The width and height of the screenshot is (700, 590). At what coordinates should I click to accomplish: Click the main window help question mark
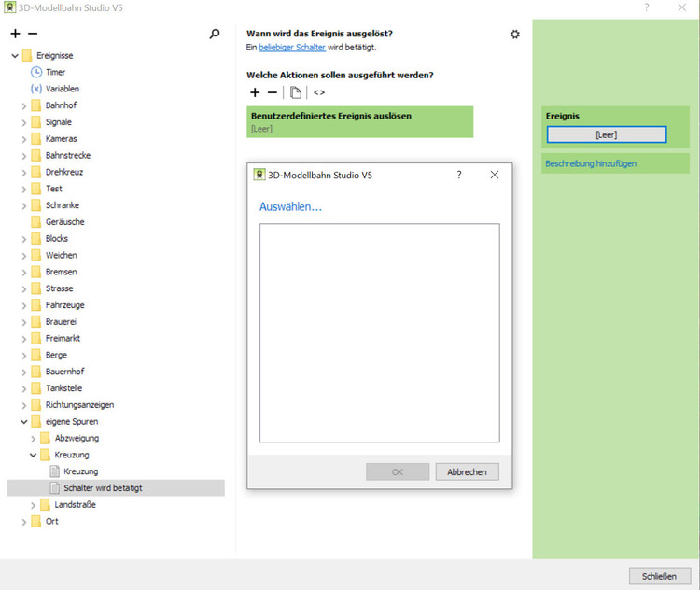[x=647, y=7]
